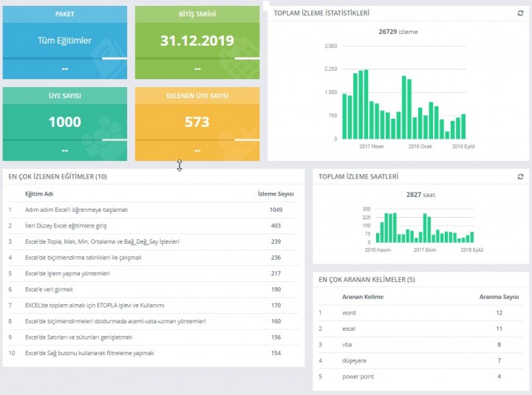Refresh the Toplam İzleme İstatistikleri panel
The height and width of the screenshot is (395, 532).
tap(521, 13)
